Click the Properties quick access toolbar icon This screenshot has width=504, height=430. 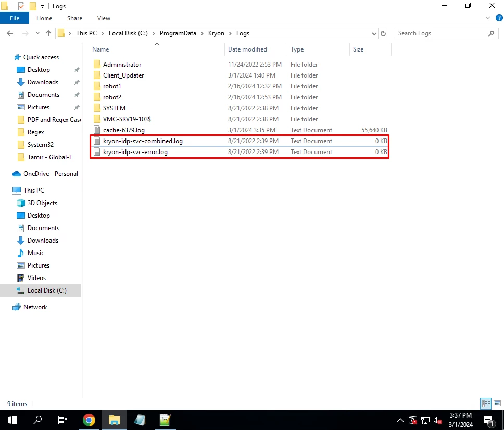[21, 6]
